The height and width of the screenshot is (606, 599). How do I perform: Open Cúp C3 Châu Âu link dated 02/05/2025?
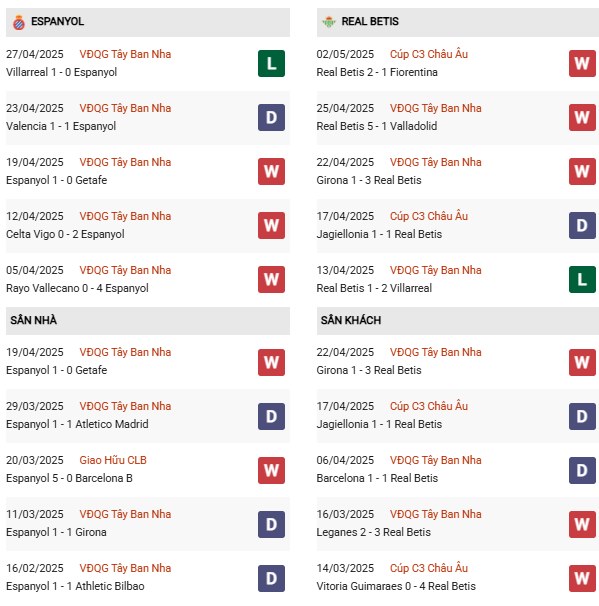tap(429, 54)
